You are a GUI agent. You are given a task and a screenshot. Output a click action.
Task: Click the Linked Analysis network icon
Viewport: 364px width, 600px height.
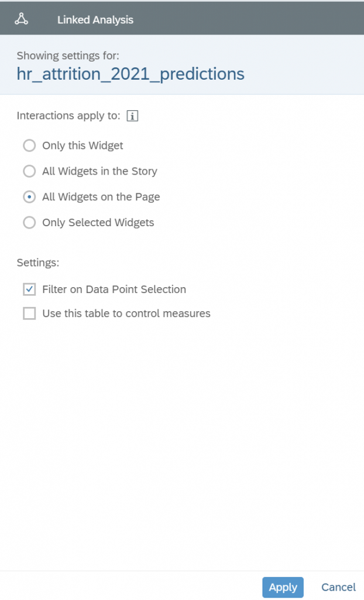[x=22, y=19]
